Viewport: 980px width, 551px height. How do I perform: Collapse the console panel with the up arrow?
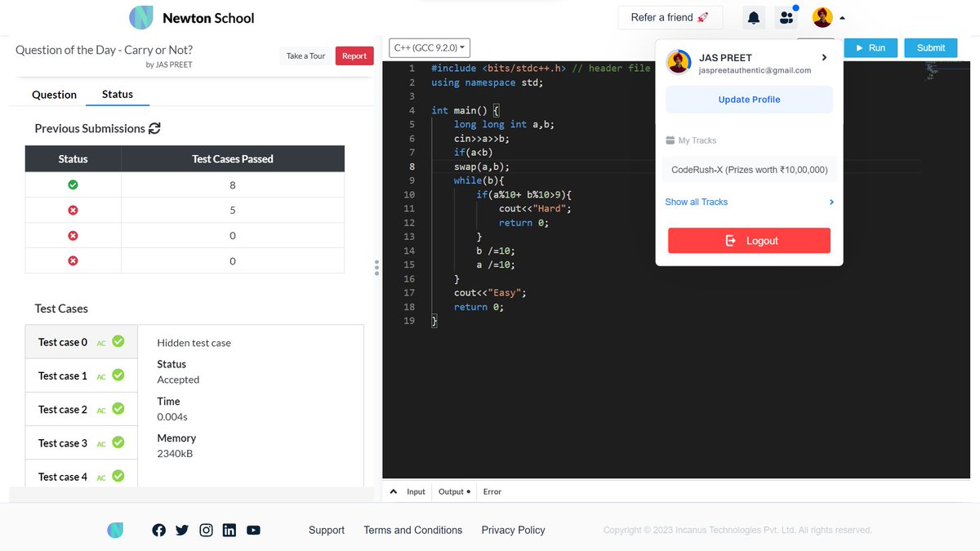(x=393, y=491)
